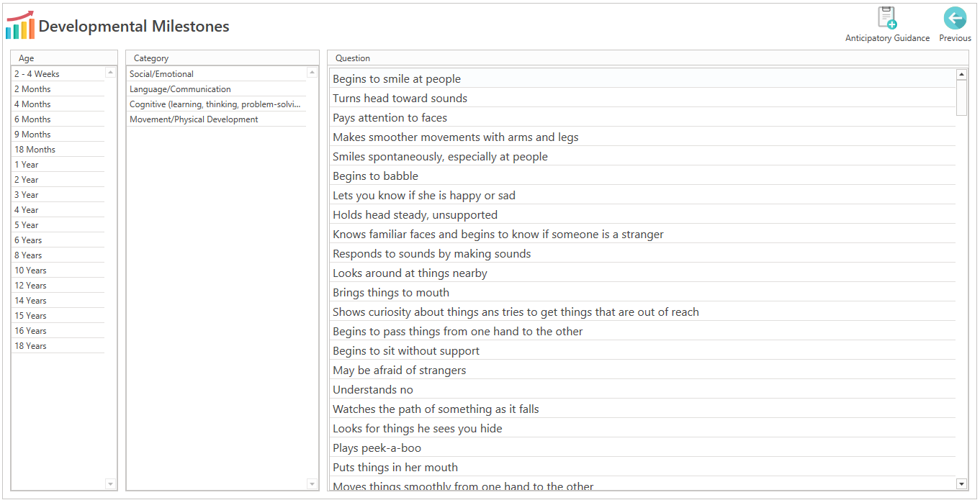Select the 4 Months age row
980x500 pixels.
coord(58,104)
